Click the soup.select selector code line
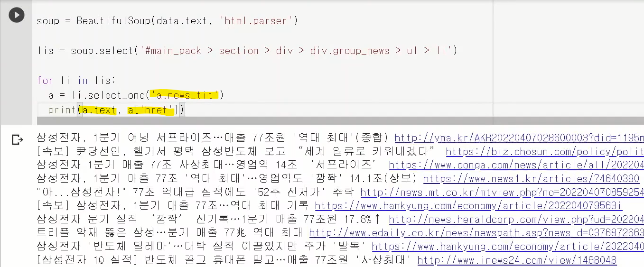Screen dimensions: 644x267 click(247, 51)
